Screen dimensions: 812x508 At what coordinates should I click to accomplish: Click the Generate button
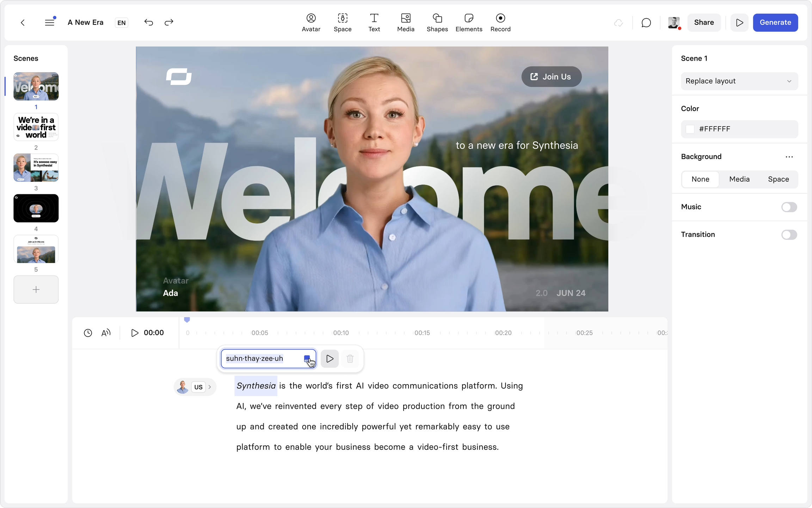click(775, 23)
